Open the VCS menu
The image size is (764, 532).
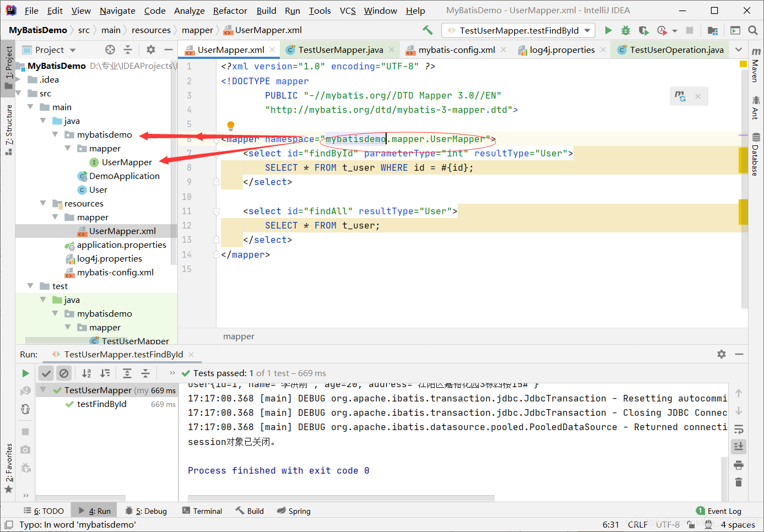click(348, 10)
